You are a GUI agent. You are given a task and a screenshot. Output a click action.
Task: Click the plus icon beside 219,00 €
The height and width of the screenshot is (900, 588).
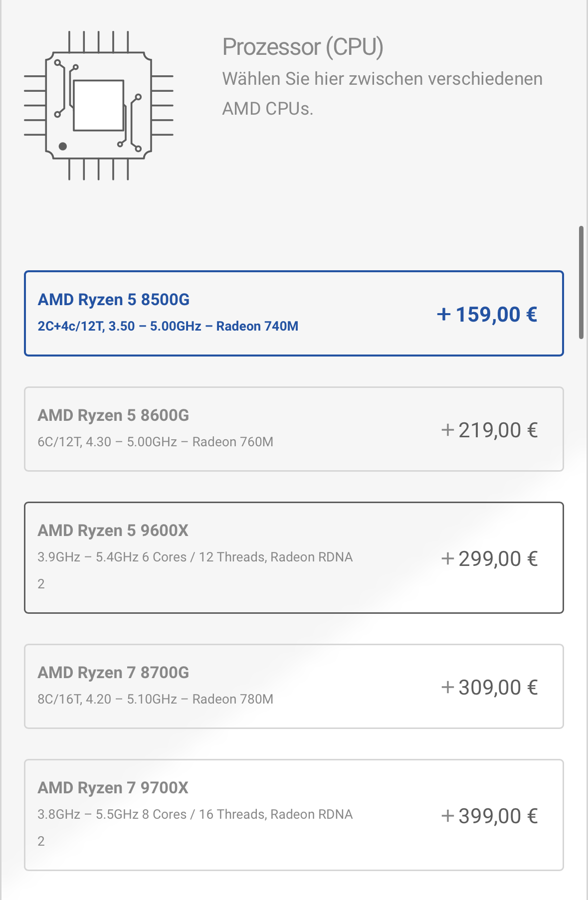447,430
